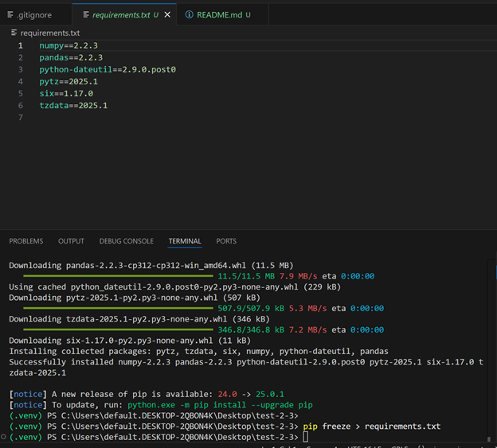Click the pandas==2.2.3 line in editor
This screenshot has width=497, height=448.
click(x=70, y=58)
